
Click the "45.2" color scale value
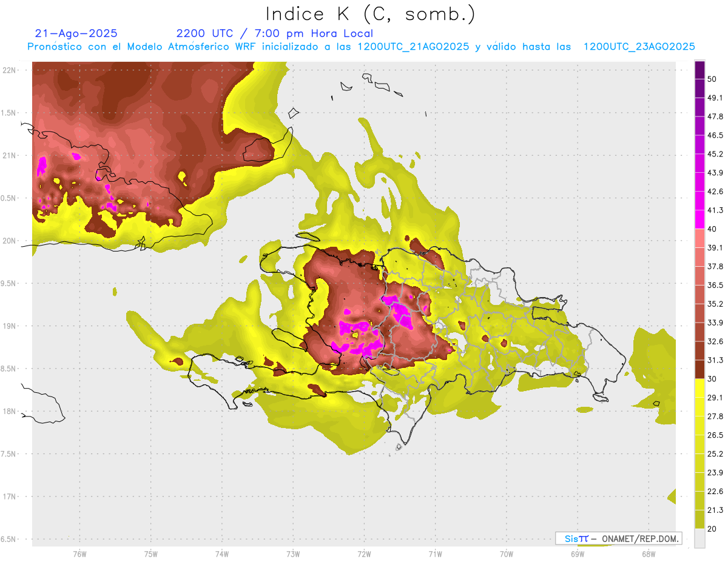pos(716,154)
